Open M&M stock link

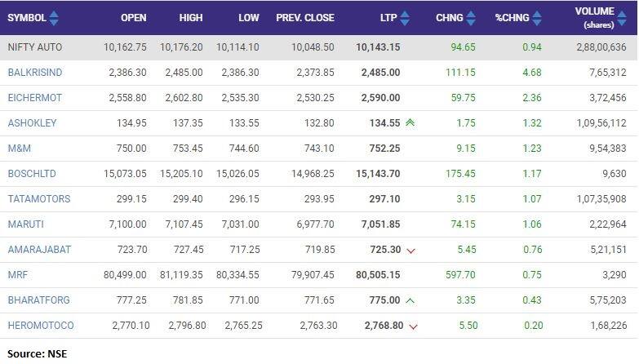pyautogui.click(x=19, y=149)
